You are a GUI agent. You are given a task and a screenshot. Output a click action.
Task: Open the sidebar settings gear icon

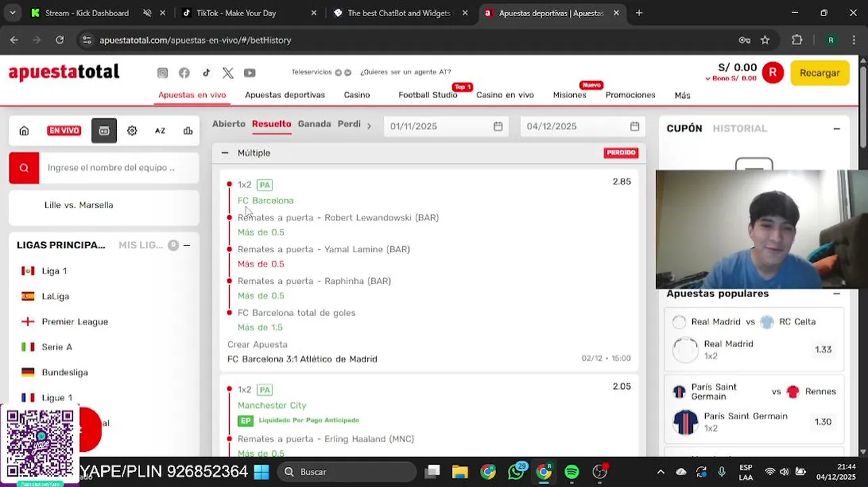point(132,131)
